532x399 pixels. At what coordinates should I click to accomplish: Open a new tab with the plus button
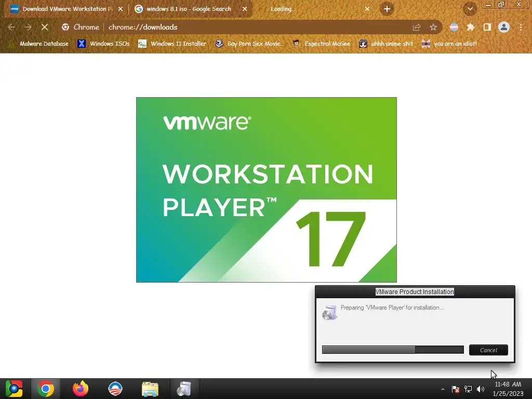click(387, 9)
